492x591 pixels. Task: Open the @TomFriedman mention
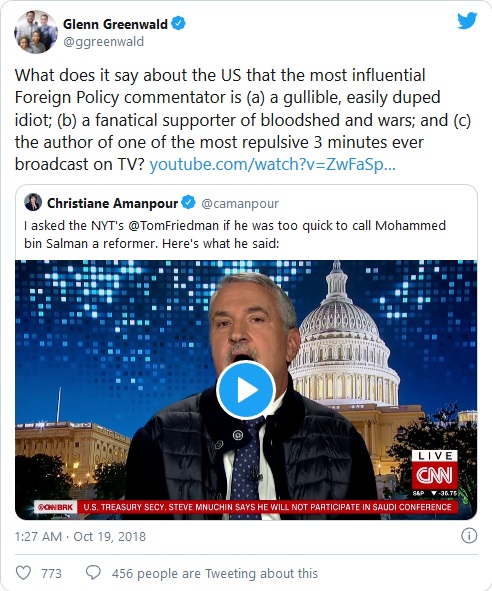(x=173, y=225)
